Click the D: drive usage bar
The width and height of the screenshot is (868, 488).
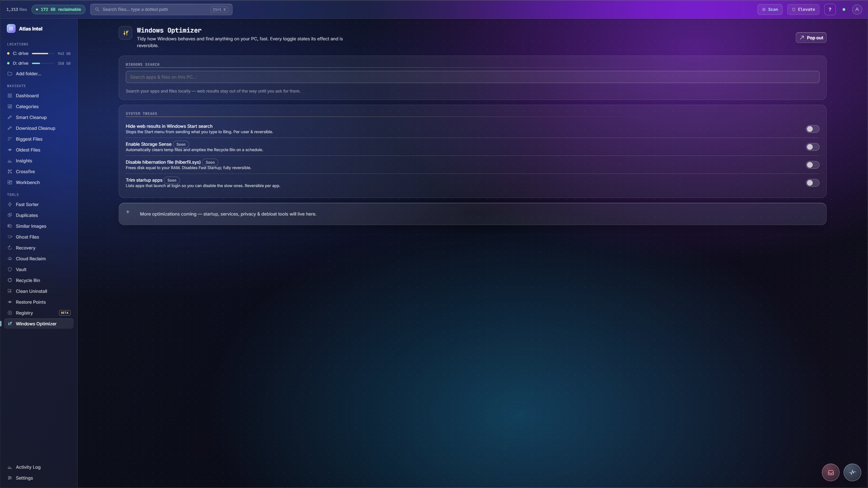[43, 63]
